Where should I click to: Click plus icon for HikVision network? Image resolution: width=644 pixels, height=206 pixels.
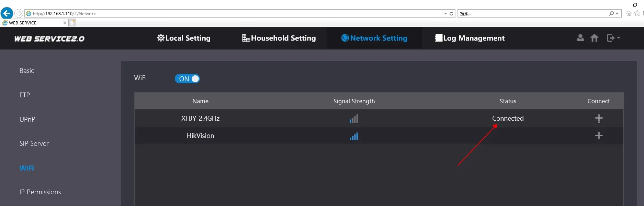pyautogui.click(x=599, y=136)
